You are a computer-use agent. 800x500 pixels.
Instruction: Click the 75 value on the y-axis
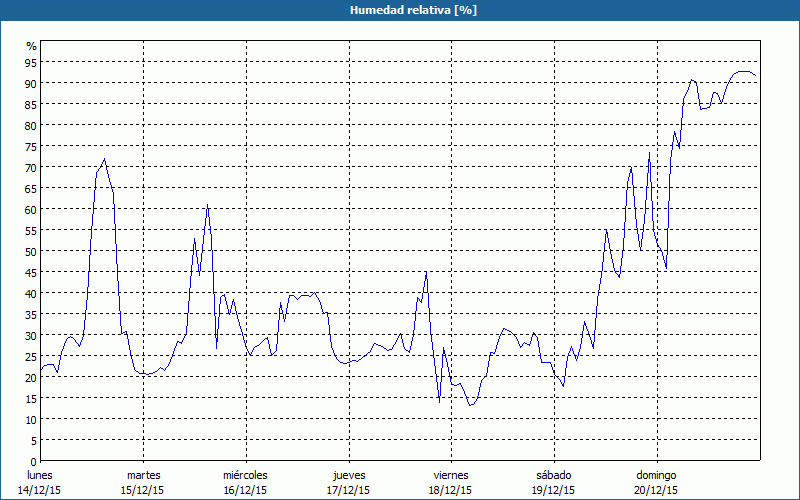[x=31, y=147]
